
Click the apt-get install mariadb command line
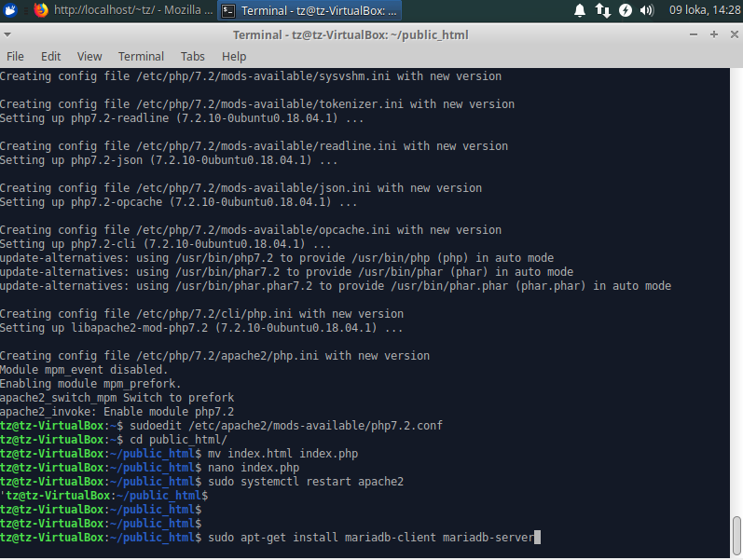373,538
